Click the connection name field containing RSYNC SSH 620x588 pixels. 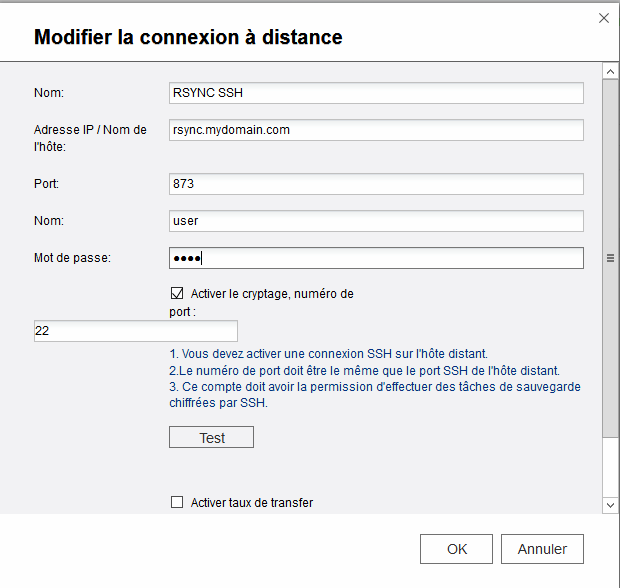pyautogui.click(x=376, y=93)
